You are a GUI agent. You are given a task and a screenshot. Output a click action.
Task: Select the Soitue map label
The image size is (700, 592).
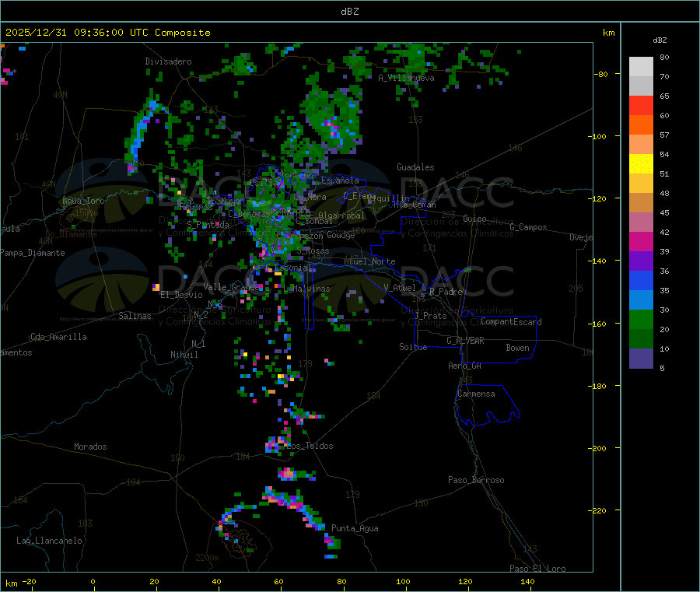tap(413, 347)
